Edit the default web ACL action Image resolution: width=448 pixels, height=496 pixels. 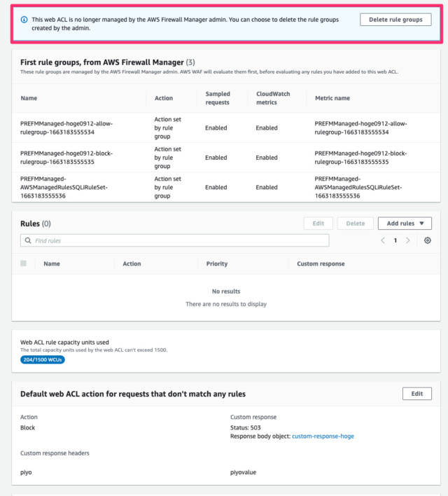coord(416,394)
